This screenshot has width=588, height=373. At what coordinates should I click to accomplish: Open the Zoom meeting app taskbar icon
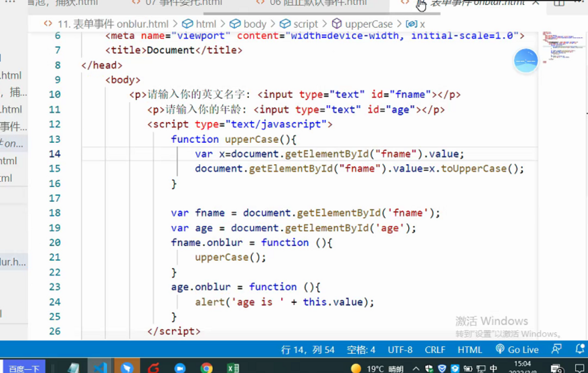180,368
